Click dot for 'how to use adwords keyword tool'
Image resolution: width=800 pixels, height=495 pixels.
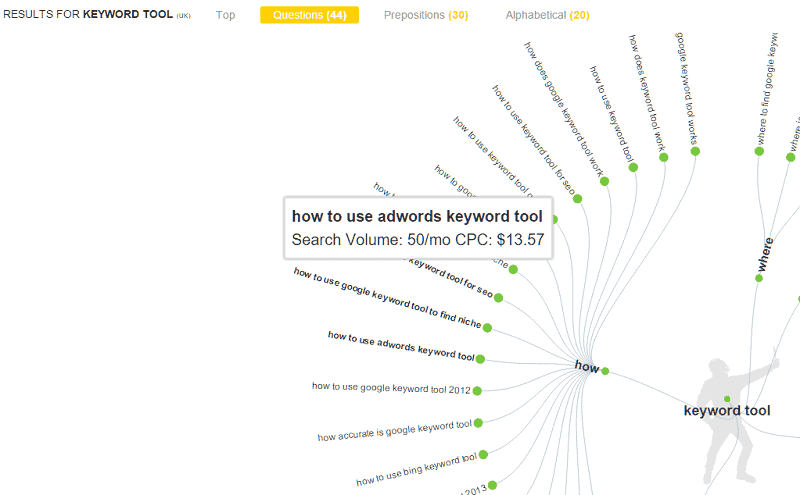pos(481,359)
